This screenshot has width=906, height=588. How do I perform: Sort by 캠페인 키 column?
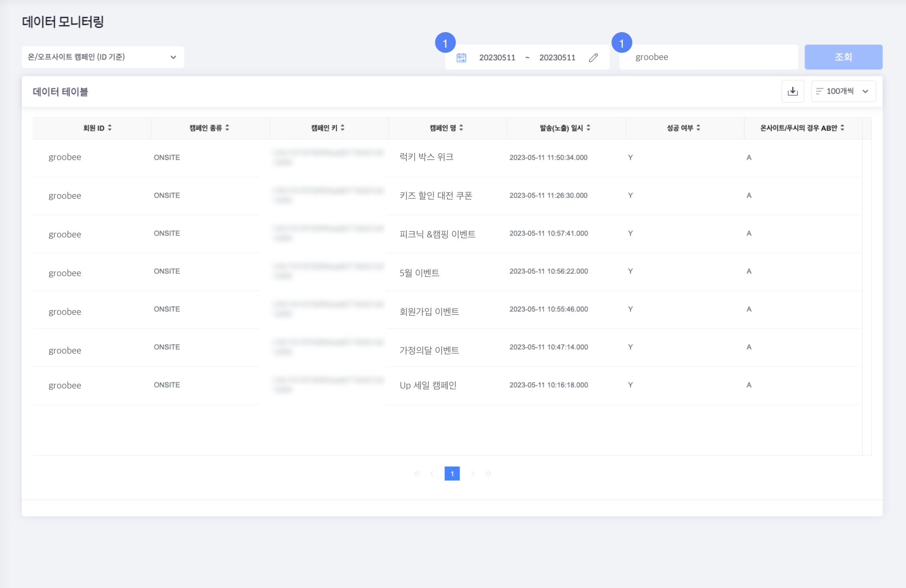pos(343,128)
